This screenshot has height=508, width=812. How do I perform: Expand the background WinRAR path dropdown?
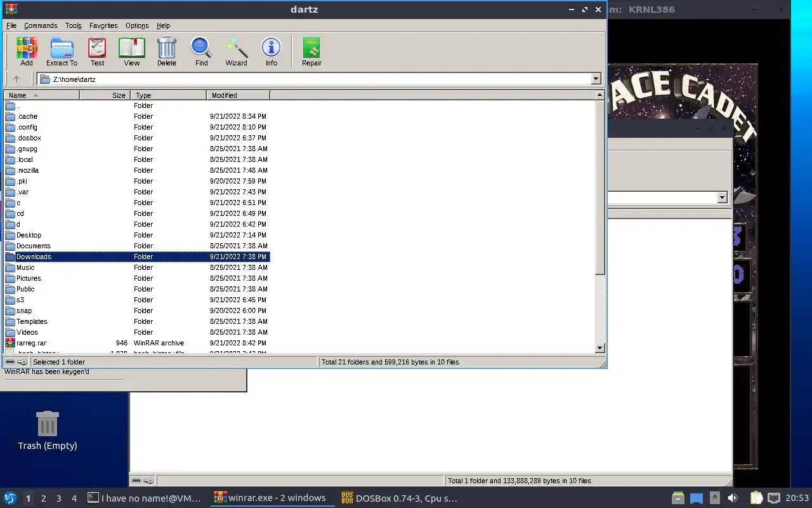(x=722, y=197)
